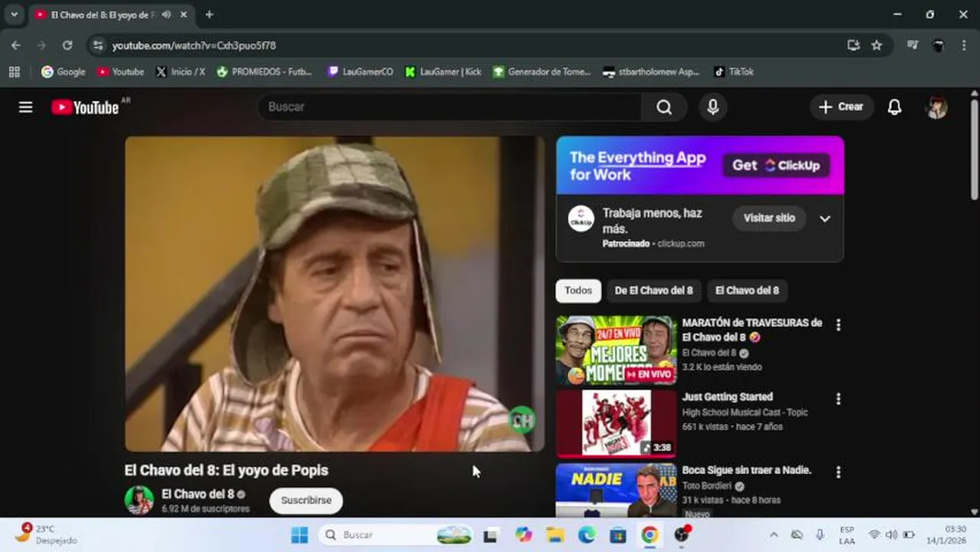Click the Windows taskbar search box
This screenshot has height=552, width=980.
pos(396,535)
